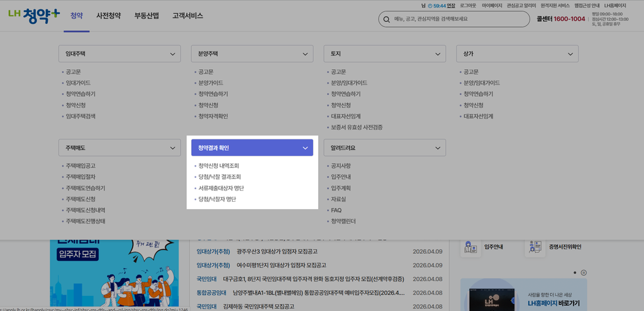644x311 pixels.
Task: Open 분양/임대가이드 under 상가
Action: 482,83
